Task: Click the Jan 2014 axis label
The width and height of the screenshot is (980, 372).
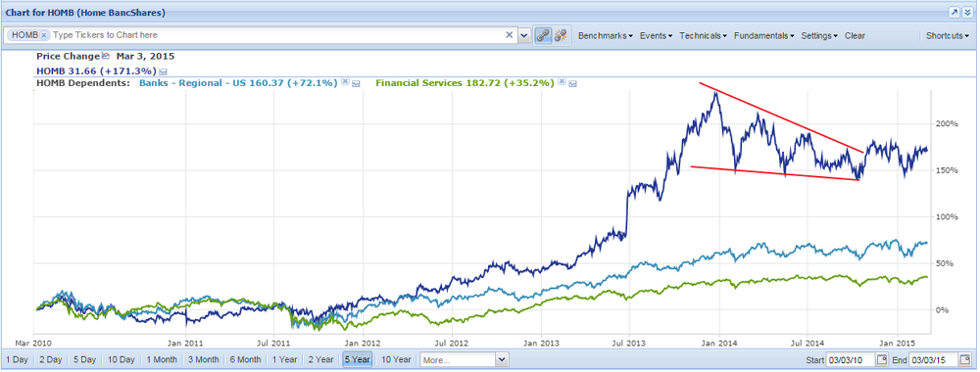Action: pos(718,343)
